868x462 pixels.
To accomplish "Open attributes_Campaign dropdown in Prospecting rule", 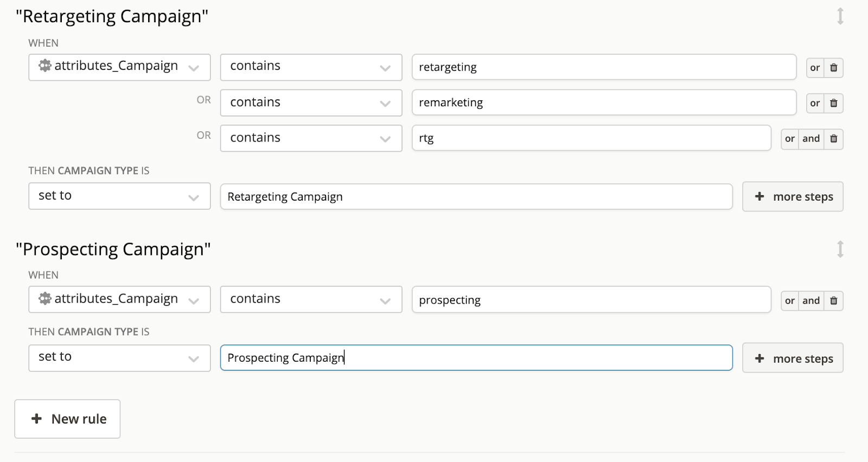I will [119, 299].
